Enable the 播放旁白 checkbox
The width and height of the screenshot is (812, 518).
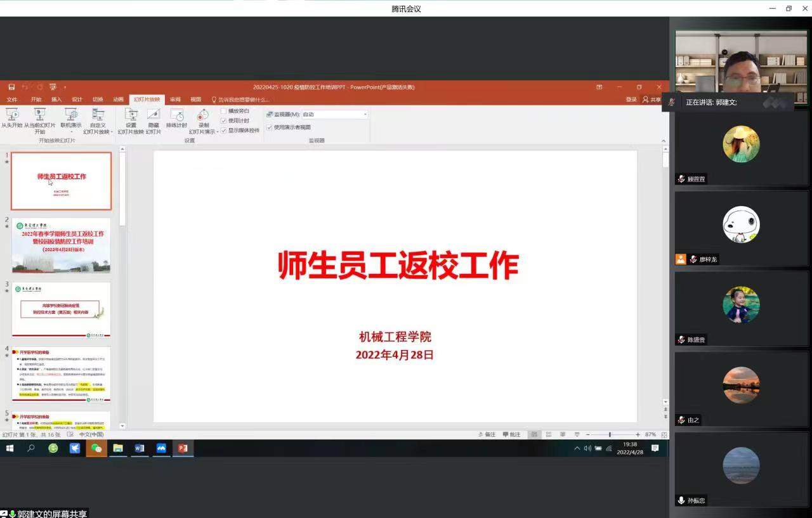click(223, 111)
